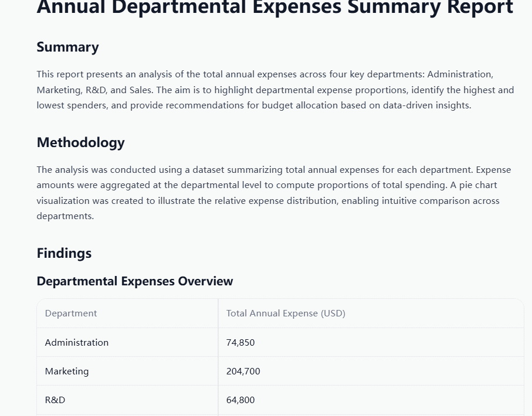Click the Marketing table row cell
532x416 pixels.
point(67,371)
